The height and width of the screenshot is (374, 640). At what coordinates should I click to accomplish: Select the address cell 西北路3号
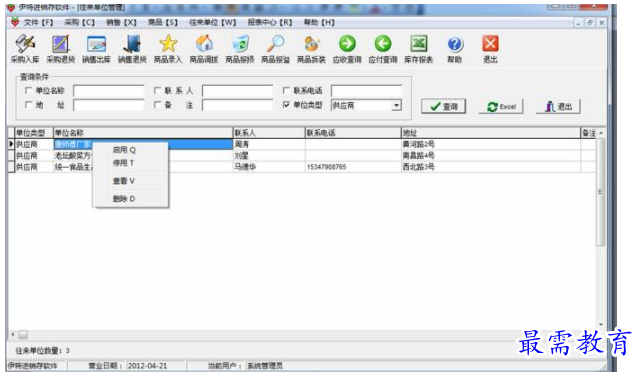[491, 167]
